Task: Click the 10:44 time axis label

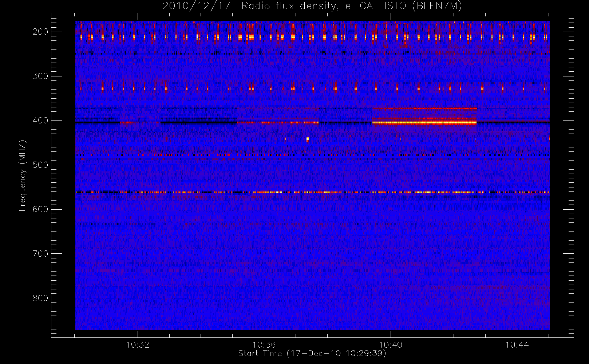Action: pos(517,345)
